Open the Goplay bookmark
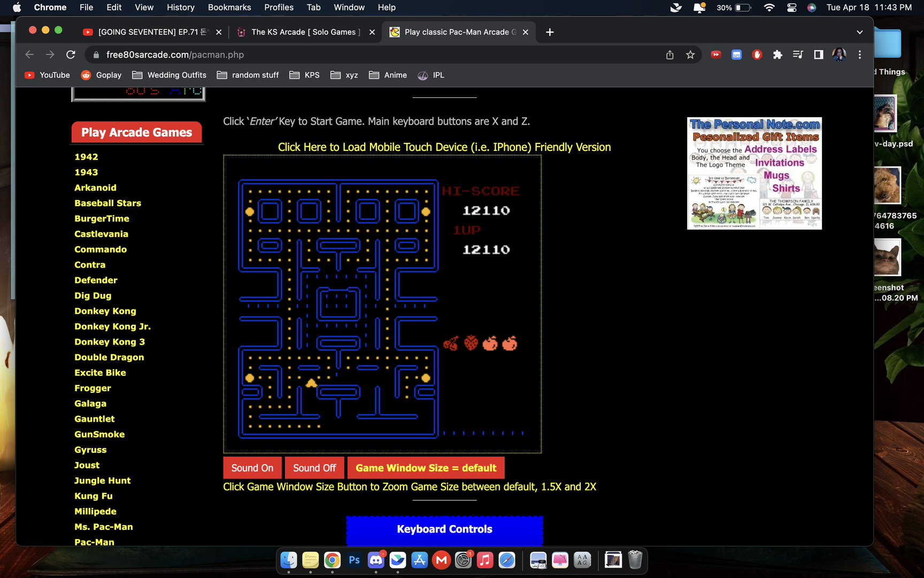 click(x=101, y=75)
